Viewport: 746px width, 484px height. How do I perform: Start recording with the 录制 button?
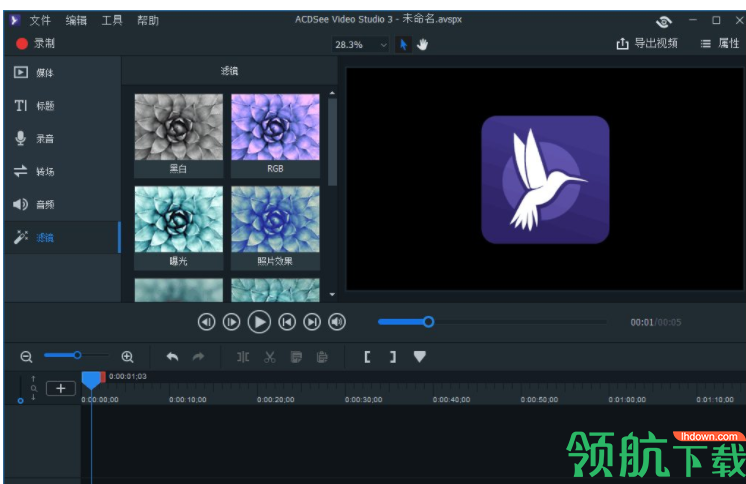(36, 43)
